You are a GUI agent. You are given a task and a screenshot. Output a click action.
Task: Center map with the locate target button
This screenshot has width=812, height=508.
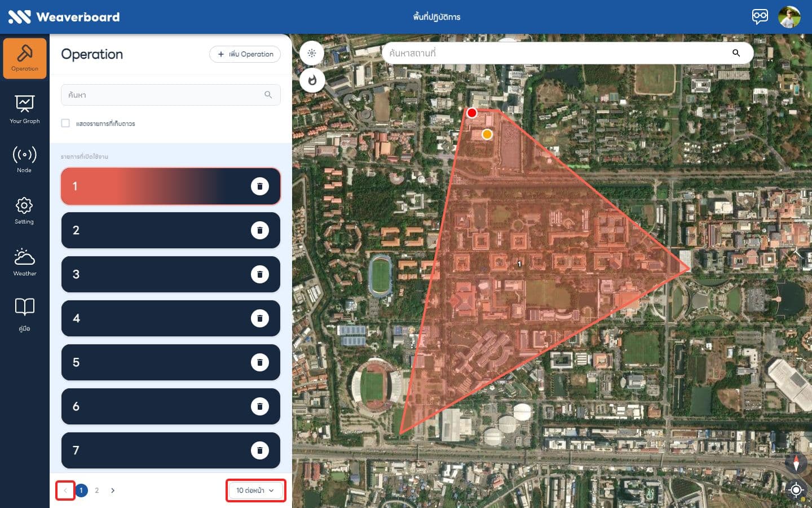(x=796, y=490)
